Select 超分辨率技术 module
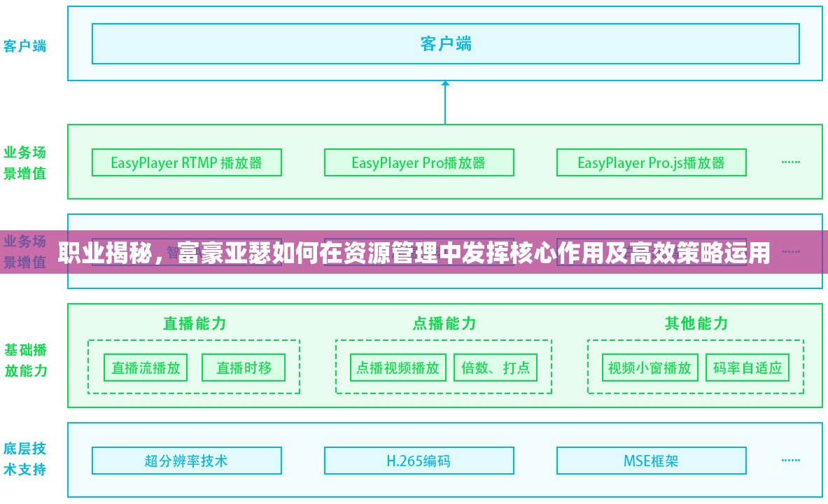The width and height of the screenshot is (828, 504). click(x=186, y=460)
